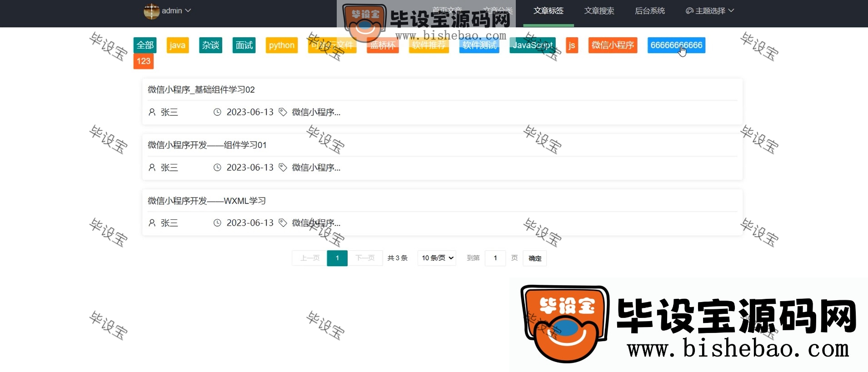Screen dimensions: 868x372
Task: Filter articles by 面试 tag
Action: tap(244, 45)
